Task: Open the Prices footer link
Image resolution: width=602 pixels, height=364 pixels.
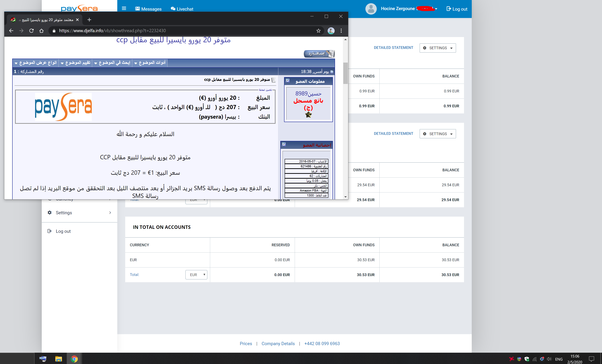Action: point(246,344)
